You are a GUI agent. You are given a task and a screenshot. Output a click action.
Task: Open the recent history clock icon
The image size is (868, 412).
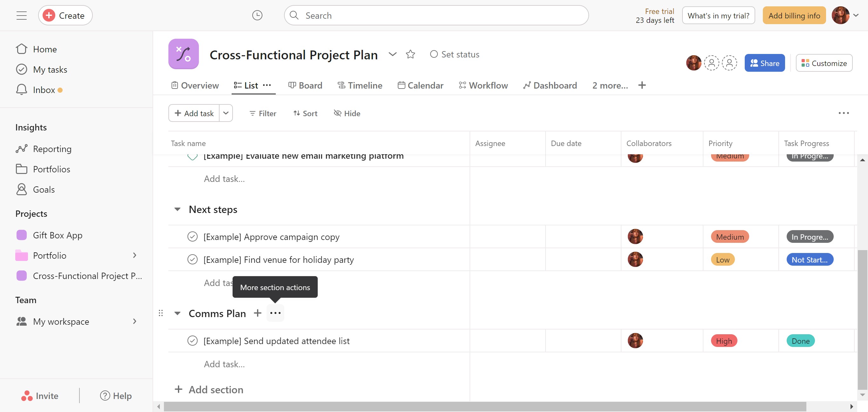pos(257,16)
